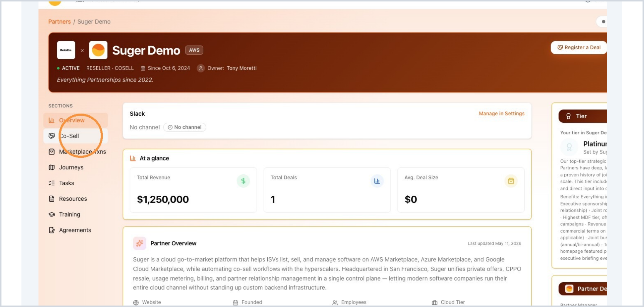Go to the Agreements section
The width and height of the screenshot is (644, 307).
pos(76,230)
